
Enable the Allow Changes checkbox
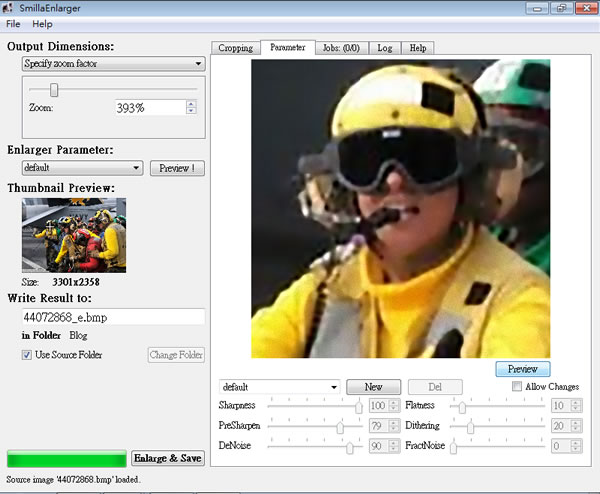(517, 386)
